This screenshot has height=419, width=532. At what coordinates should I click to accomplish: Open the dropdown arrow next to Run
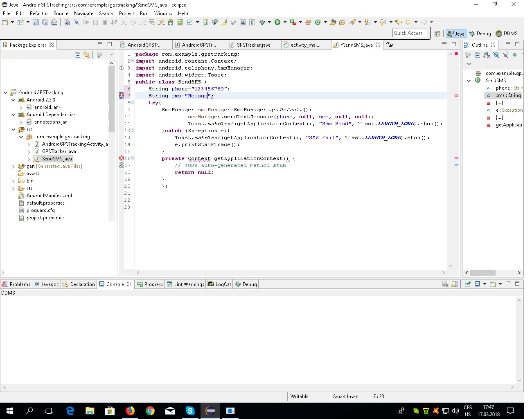[284, 22]
